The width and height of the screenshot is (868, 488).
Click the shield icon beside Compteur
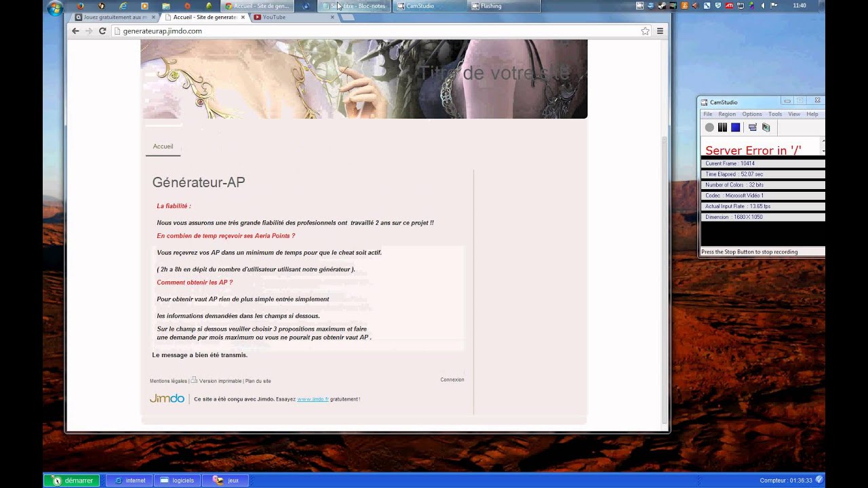819,480
